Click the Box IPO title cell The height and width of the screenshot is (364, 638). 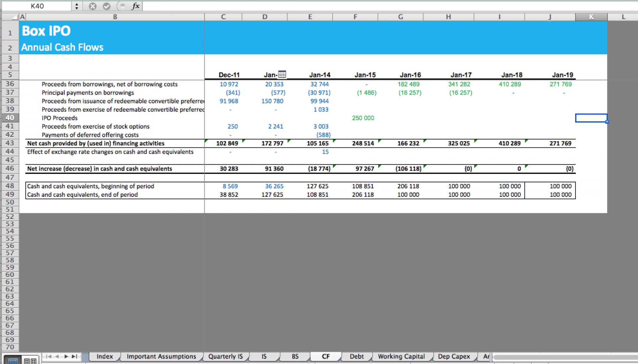[46, 31]
